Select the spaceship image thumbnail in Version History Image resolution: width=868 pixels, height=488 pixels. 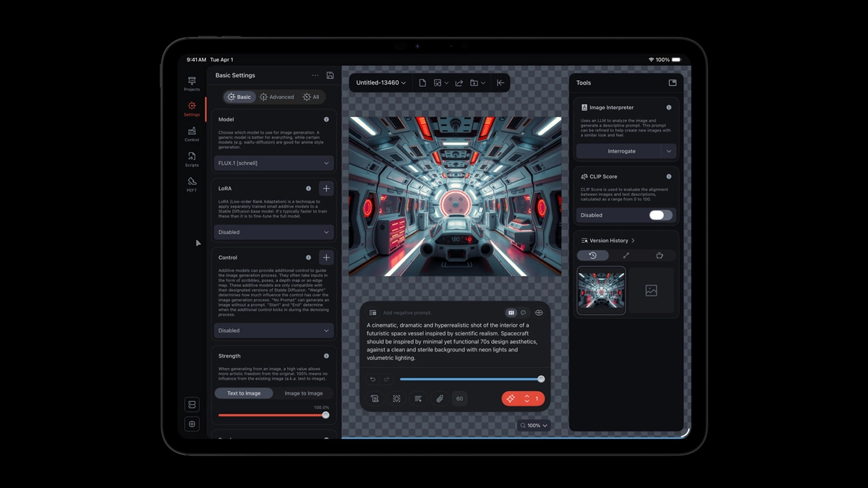602,289
